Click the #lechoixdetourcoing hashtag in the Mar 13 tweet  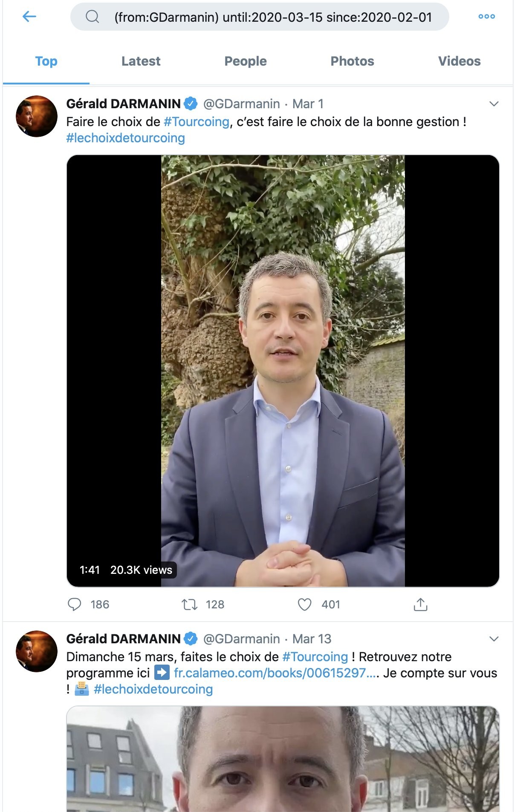pyautogui.click(x=153, y=689)
